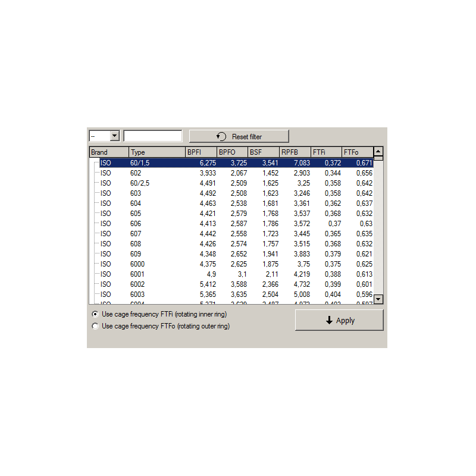Screen dimensions: 476x476
Task: Select the FTFo rotating outer ring option
Action: pyautogui.click(x=95, y=326)
